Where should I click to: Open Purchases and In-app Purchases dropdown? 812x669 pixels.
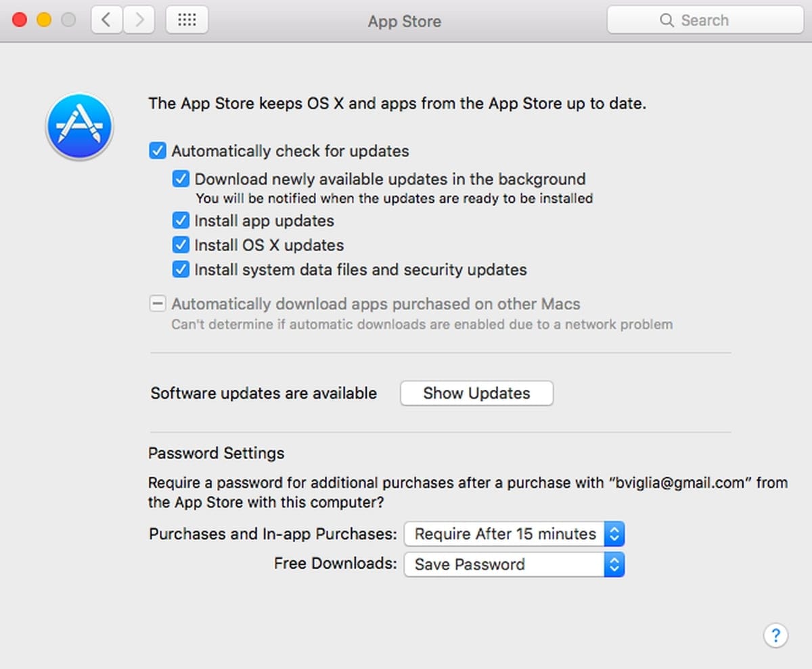pyautogui.click(x=514, y=534)
